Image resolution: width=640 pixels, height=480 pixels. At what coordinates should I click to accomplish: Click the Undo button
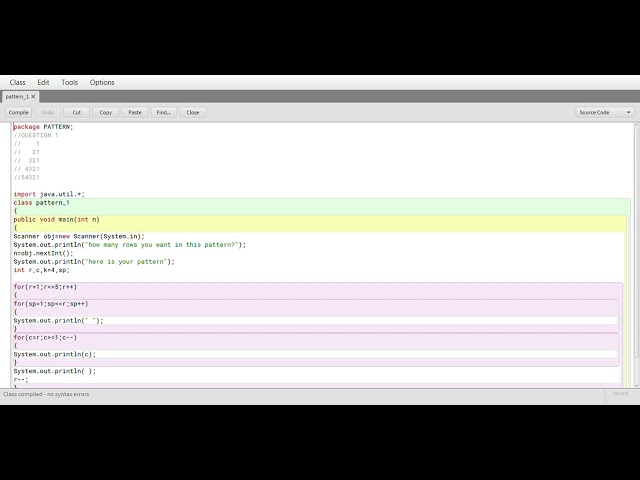(x=47, y=112)
